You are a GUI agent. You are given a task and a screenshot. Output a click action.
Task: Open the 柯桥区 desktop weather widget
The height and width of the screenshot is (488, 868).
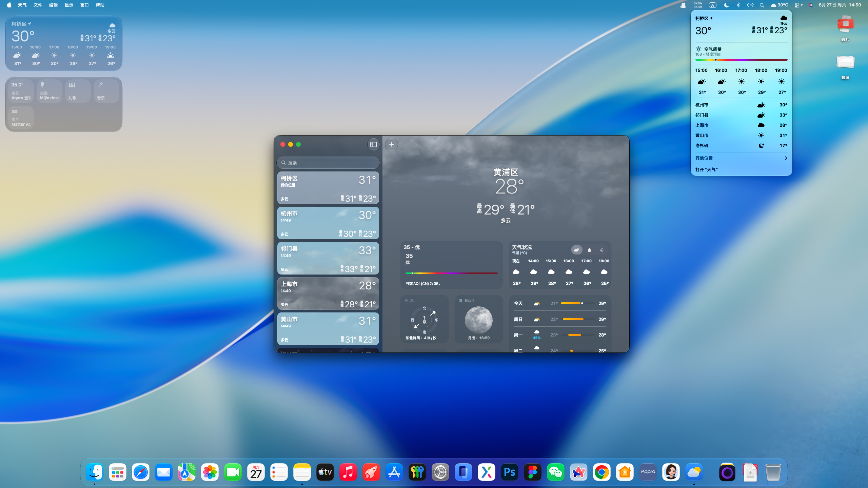click(x=64, y=43)
